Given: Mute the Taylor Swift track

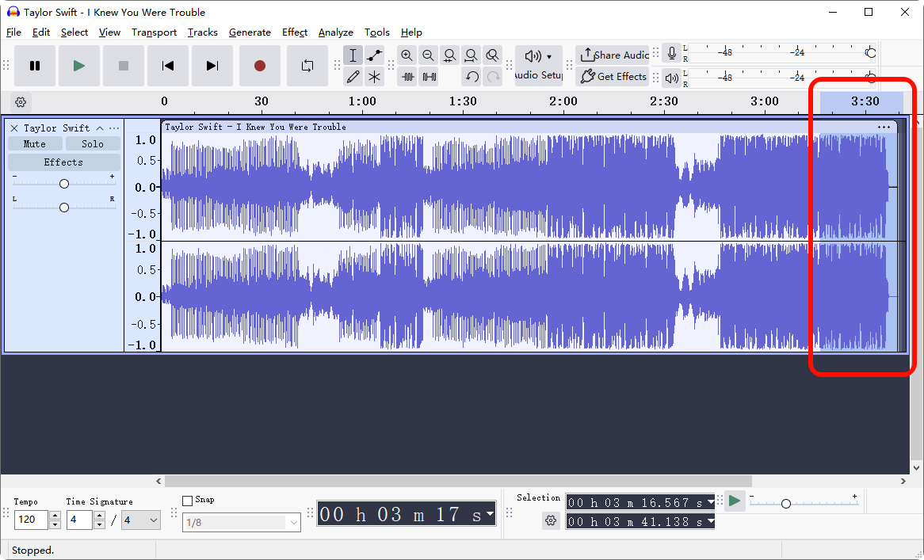Looking at the screenshot, I should pyautogui.click(x=35, y=143).
